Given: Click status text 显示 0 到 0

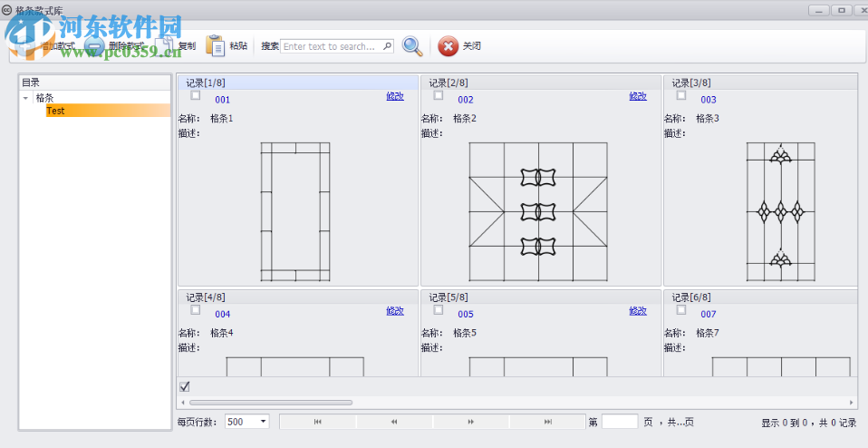Looking at the screenshot, I should [785, 424].
